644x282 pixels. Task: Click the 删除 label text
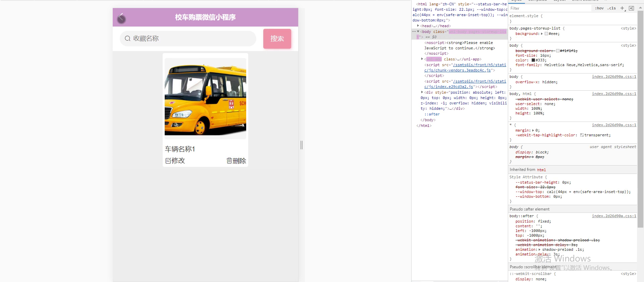tap(239, 161)
